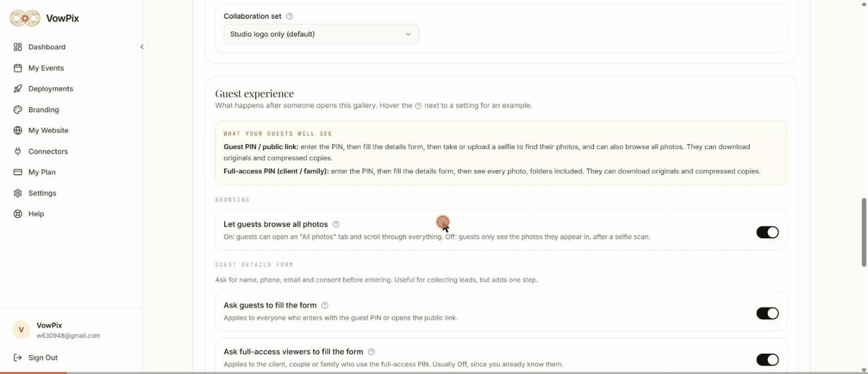
Task: Click the Branding palette icon
Action: [x=18, y=110]
